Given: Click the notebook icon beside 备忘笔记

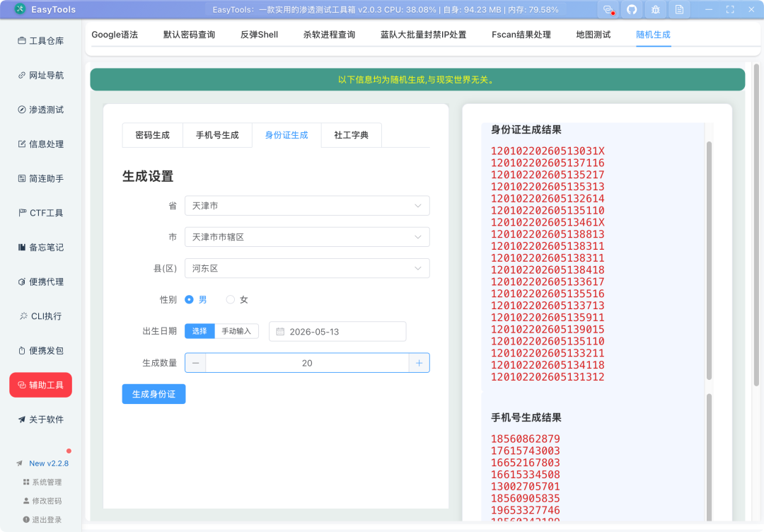Looking at the screenshot, I should click(22, 248).
